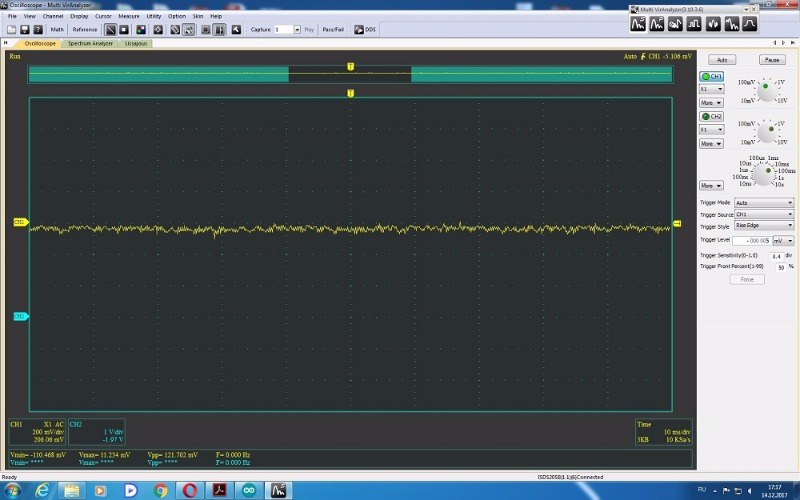Select the line drawing mode icon
Image resolution: width=800 pixels, height=500 pixels.
click(x=110, y=30)
